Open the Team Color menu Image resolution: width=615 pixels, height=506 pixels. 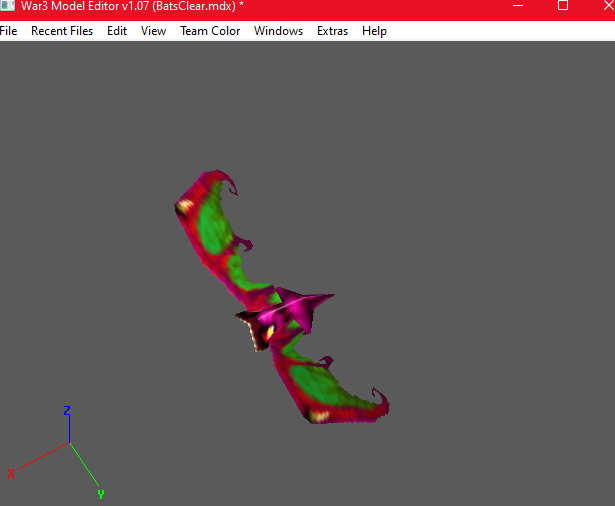pyautogui.click(x=210, y=31)
